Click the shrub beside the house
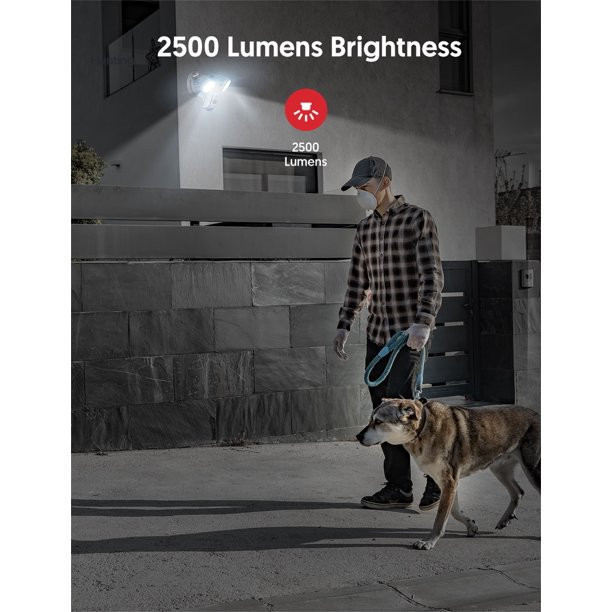612x612 pixels. click(87, 163)
